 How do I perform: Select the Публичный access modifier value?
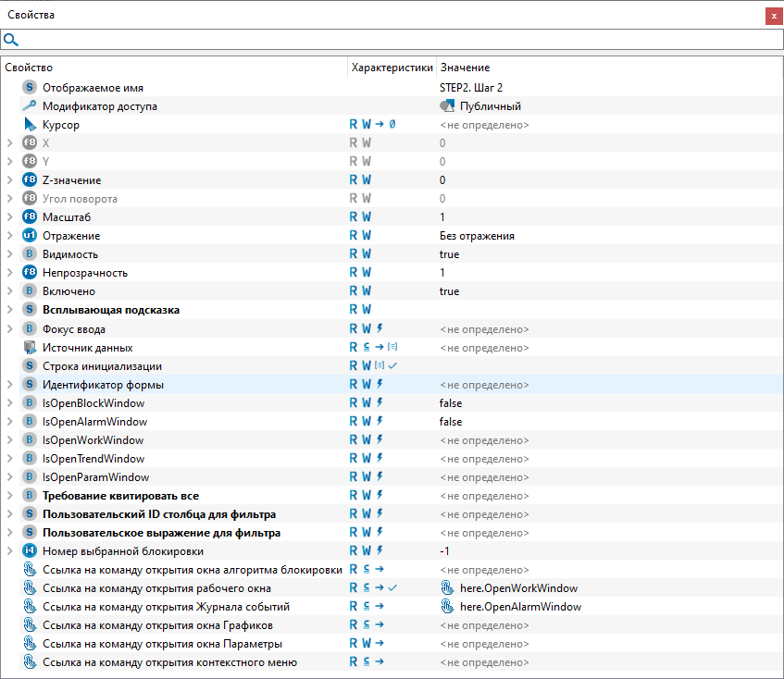[490, 106]
